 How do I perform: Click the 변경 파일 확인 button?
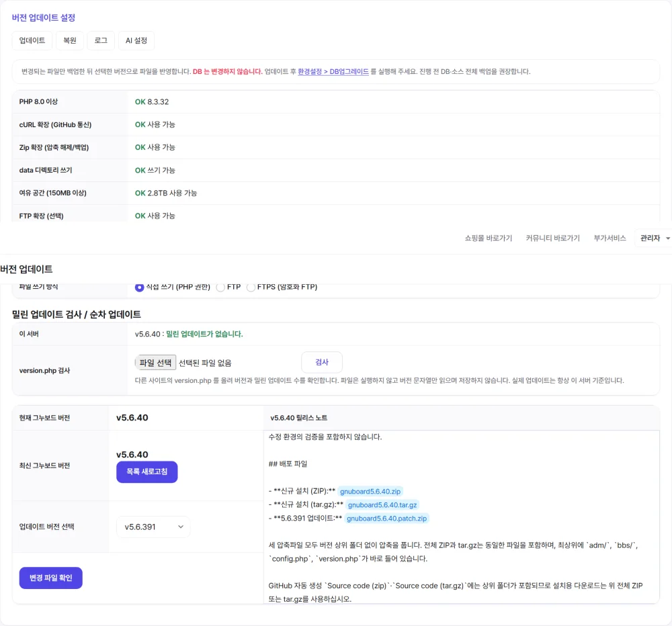click(x=51, y=578)
